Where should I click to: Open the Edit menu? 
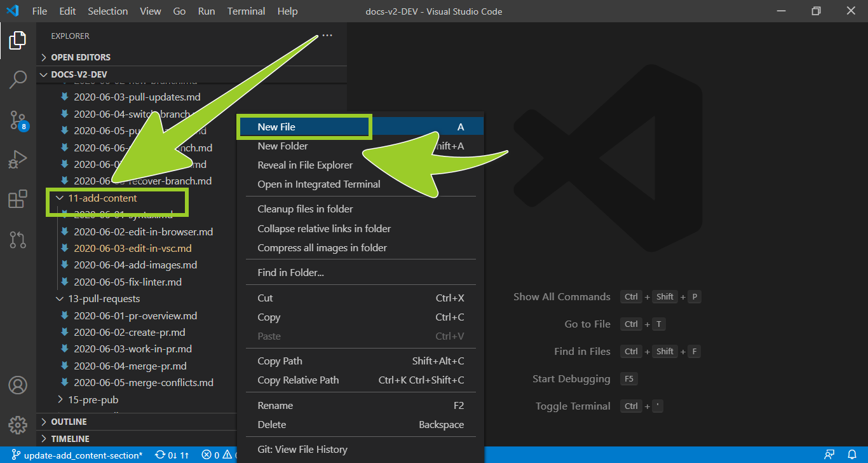[x=67, y=11]
